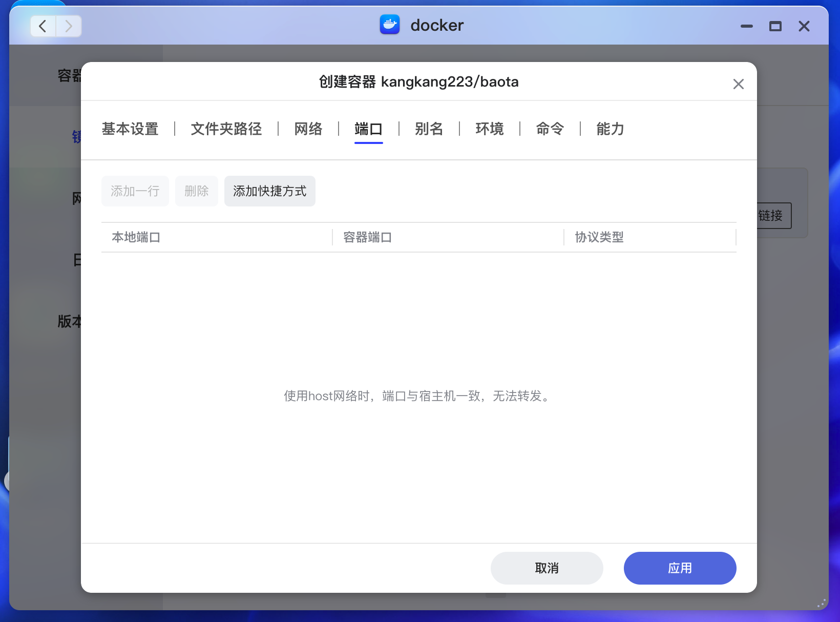Image resolution: width=840 pixels, height=622 pixels.
Task: Click the 添加一行 button
Action: (x=135, y=191)
